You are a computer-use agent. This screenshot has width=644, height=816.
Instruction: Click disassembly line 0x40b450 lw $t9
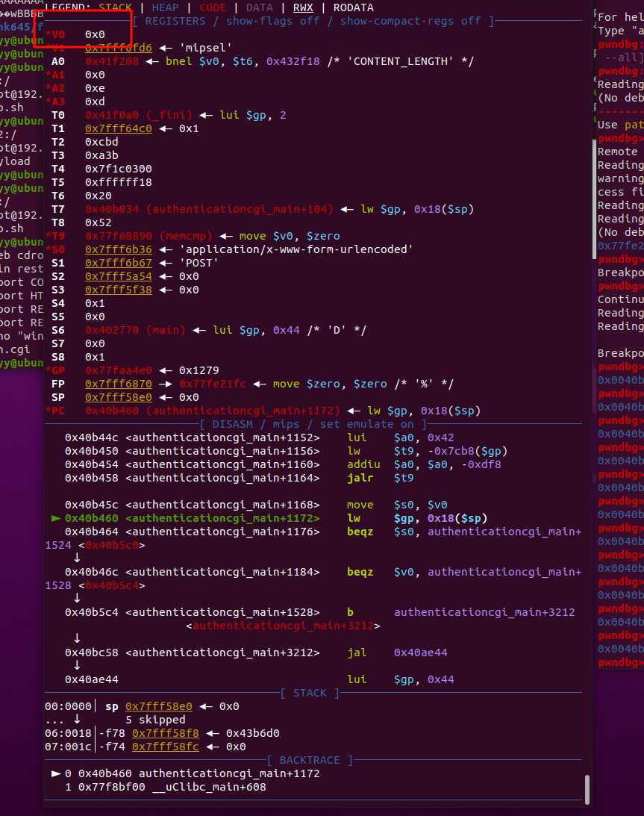tap(286, 452)
